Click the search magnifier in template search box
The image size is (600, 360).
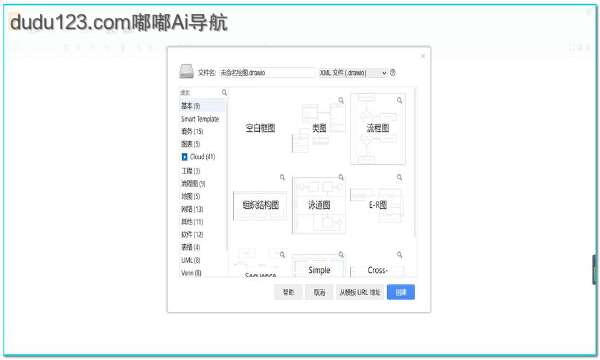224,93
